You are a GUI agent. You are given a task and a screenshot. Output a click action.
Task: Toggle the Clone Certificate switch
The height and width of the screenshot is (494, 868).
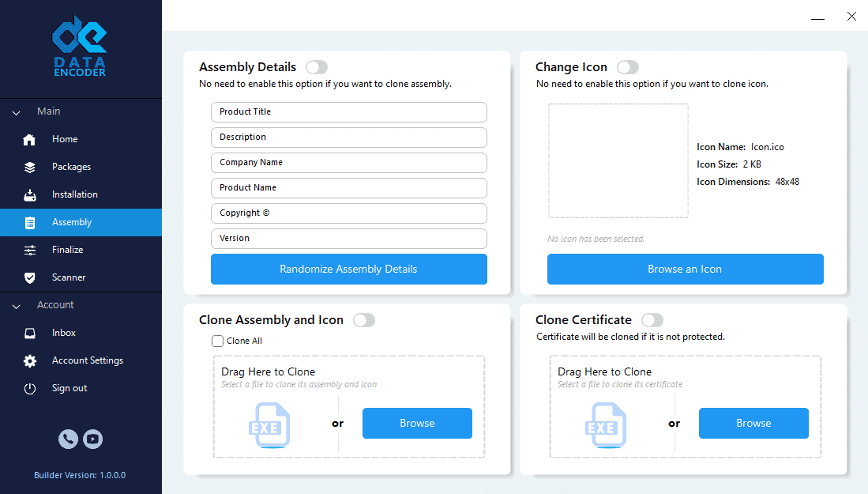[652, 320]
